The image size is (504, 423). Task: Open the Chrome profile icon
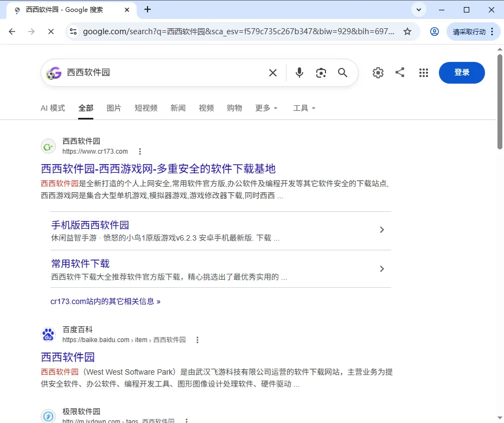click(434, 31)
